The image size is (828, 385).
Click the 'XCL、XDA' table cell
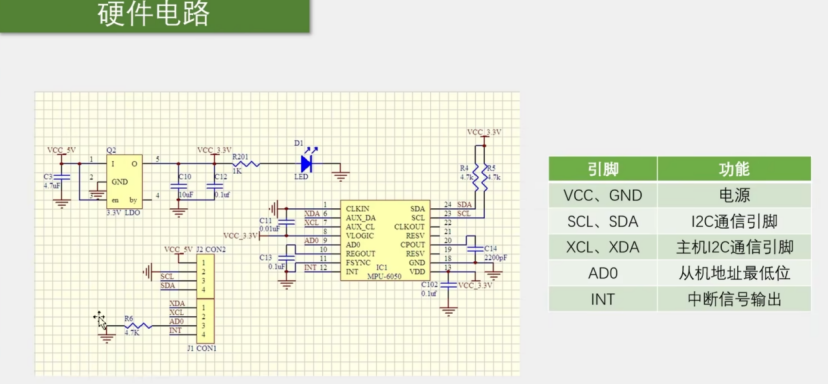602,247
